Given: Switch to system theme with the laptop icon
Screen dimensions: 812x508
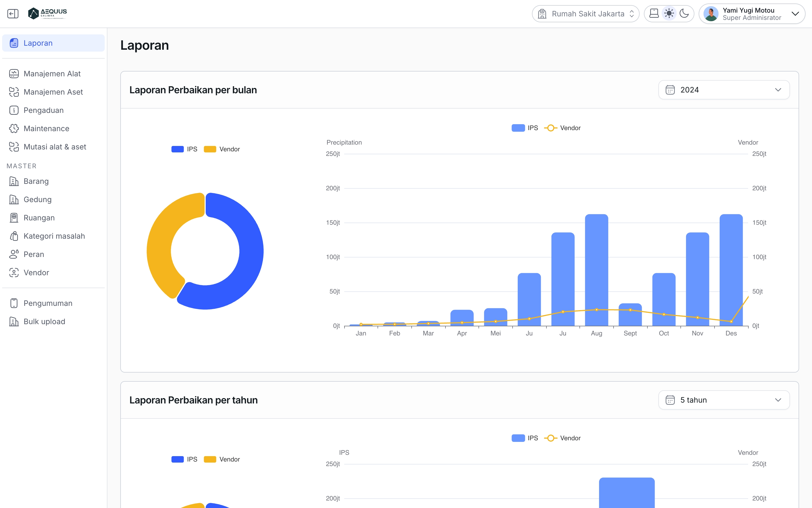Looking at the screenshot, I should click(654, 13).
